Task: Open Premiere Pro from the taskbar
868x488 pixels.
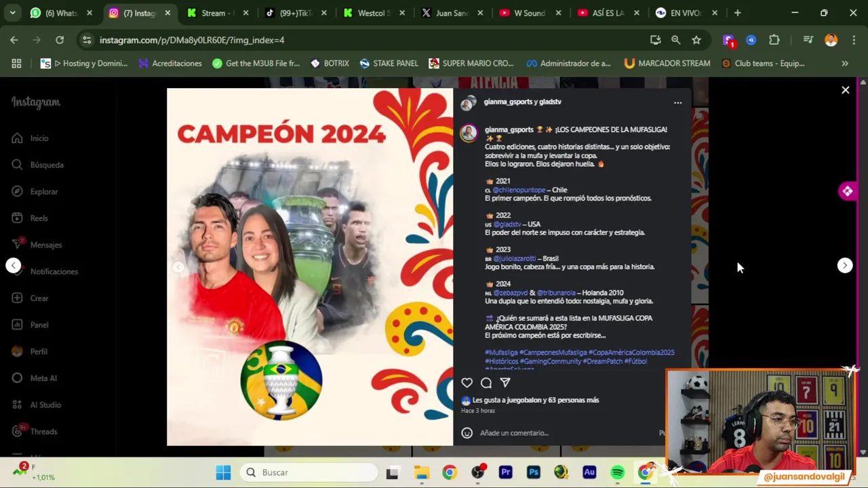Action: [505, 472]
